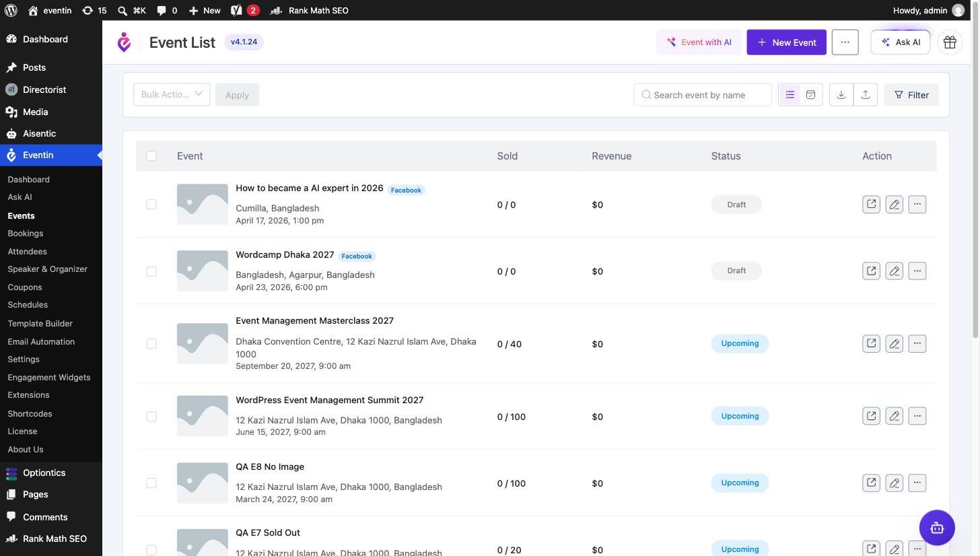Image resolution: width=980 pixels, height=556 pixels.
Task: Open Yoast notifications showing 2
Action: [x=245, y=10]
